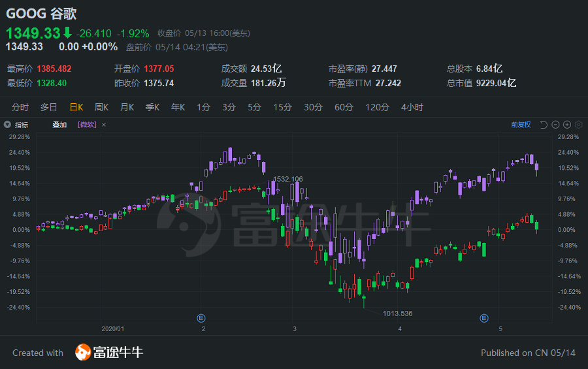588x369 pixels.
Task: Click the green down arrow beside price
Action: click(x=67, y=33)
